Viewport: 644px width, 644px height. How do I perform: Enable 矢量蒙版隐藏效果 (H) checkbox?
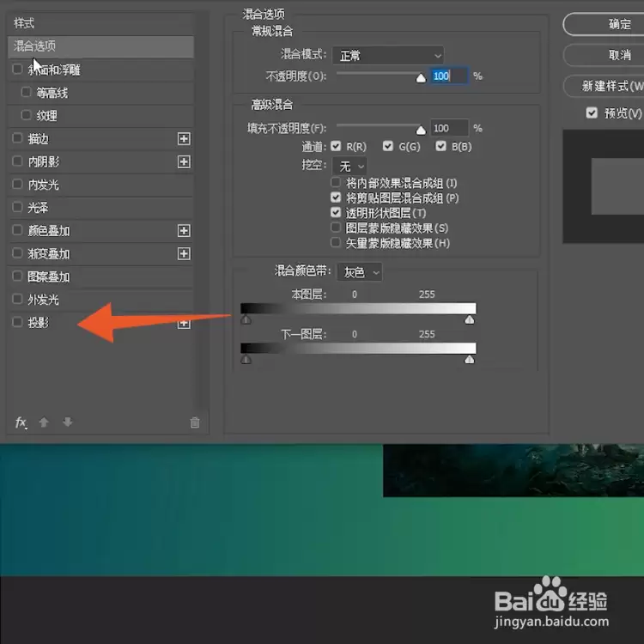pos(336,242)
